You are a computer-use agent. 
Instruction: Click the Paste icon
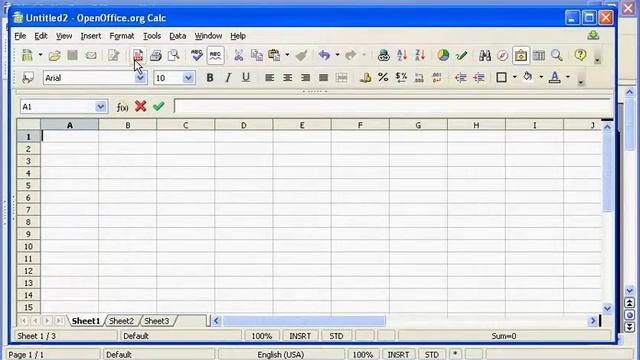coord(274,55)
